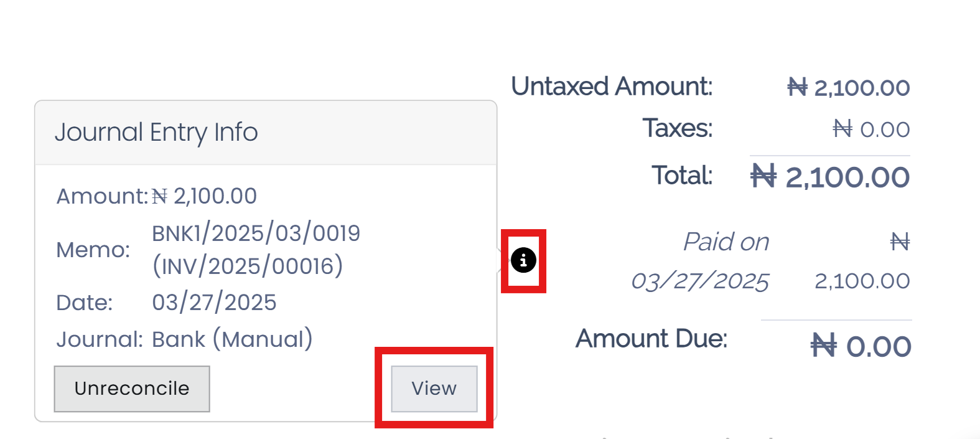Click the popup Amount value 2,100.00

click(x=215, y=196)
